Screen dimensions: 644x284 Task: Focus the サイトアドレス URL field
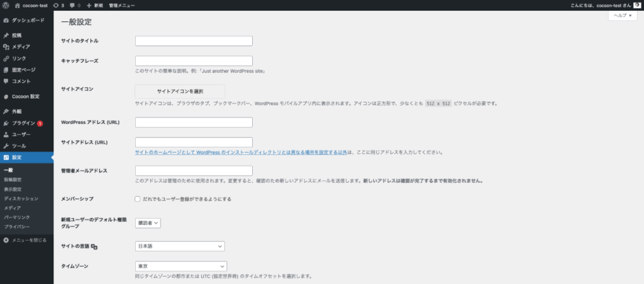tap(194, 142)
